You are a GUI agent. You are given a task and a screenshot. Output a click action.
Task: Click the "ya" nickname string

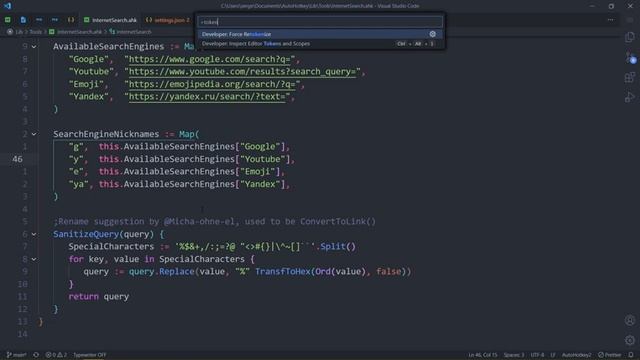[x=78, y=184]
